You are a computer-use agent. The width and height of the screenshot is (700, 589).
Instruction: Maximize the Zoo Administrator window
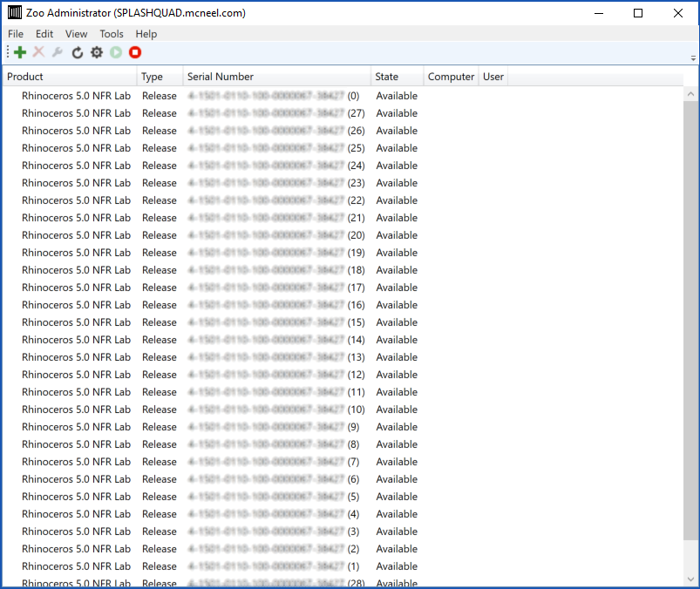(x=638, y=13)
